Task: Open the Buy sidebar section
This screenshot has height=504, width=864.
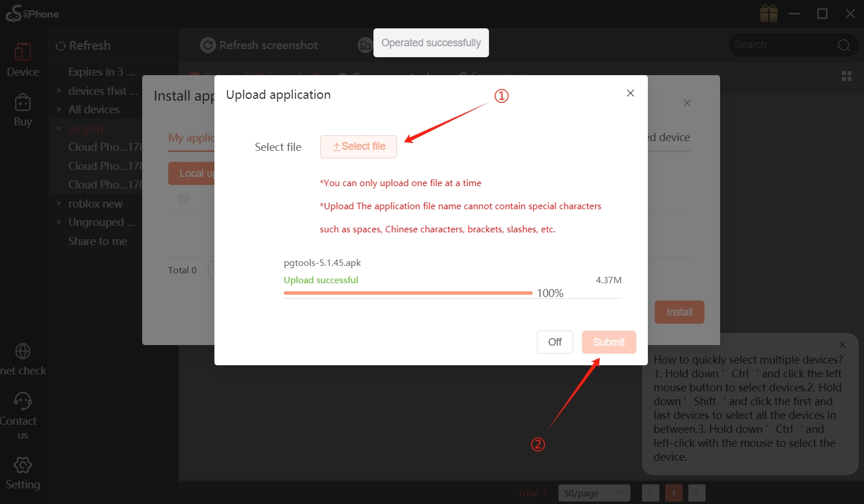Action: point(23,110)
